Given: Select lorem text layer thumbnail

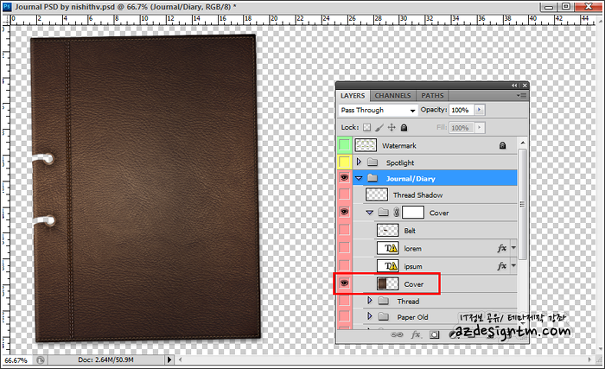Looking at the screenshot, I should tap(387, 248).
